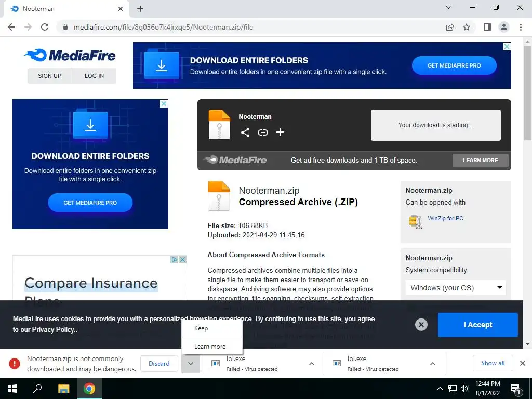This screenshot has height=399, width=532.
Task: Reload the MediaFire page
Action: tap(45, 27)
